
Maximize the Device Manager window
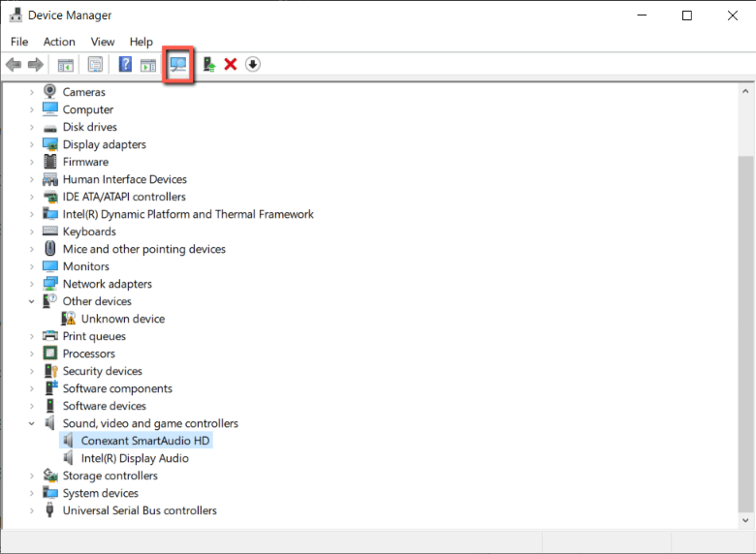tap(687, 15)
